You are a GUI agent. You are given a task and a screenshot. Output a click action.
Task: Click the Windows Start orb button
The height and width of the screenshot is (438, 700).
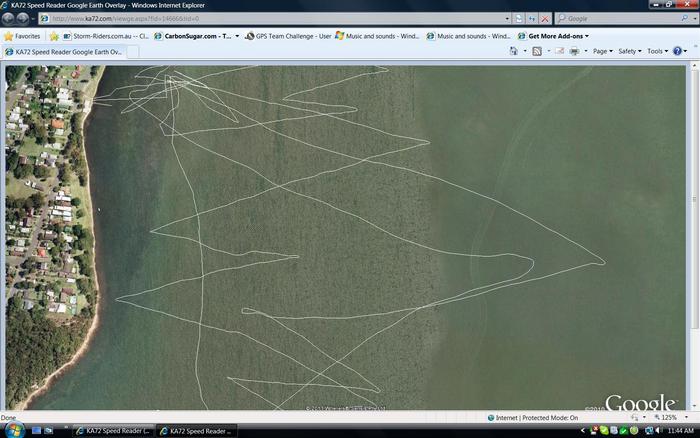[x=10, y=431]
